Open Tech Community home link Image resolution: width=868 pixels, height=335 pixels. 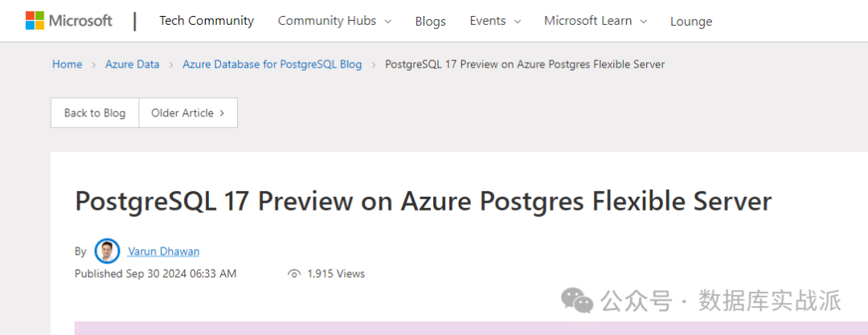pyautogui.click(x=207, y=21)
